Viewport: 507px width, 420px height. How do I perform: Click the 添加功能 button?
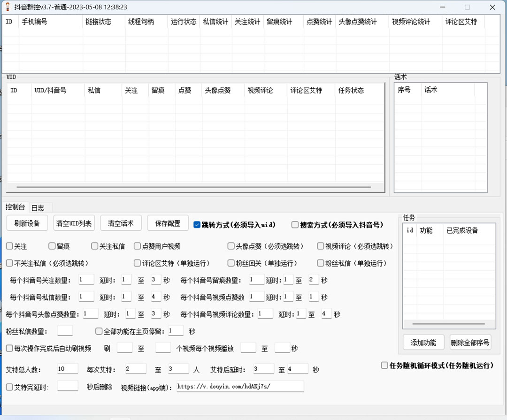[423, 342]
